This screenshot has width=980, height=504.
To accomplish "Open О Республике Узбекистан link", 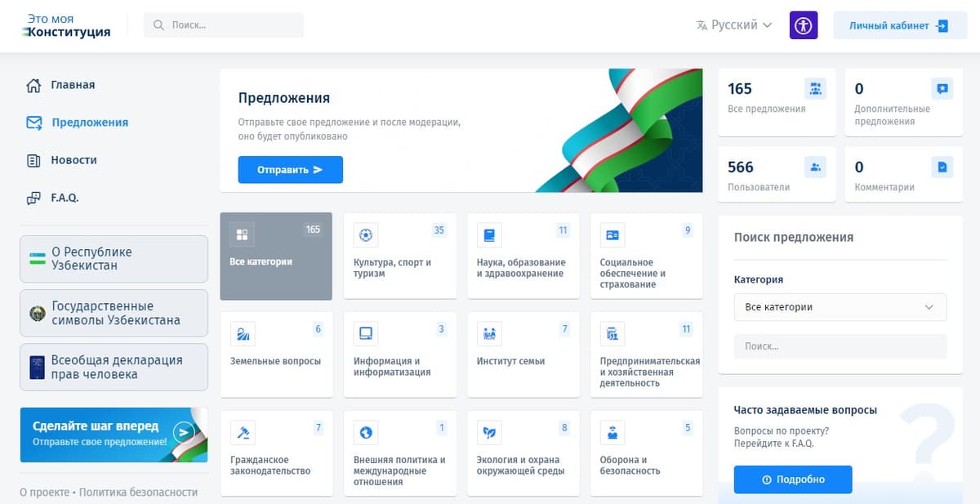I will (x=114, y=259).
